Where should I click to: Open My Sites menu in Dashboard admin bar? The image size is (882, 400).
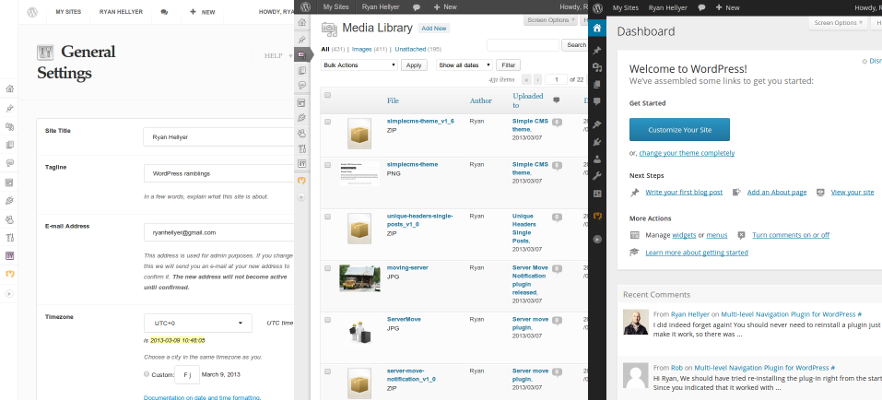(x=630, y=7)
